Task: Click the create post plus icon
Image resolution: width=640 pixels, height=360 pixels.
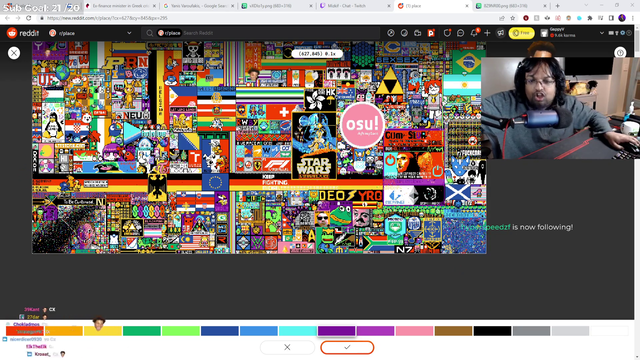Action: click(487, 33)
